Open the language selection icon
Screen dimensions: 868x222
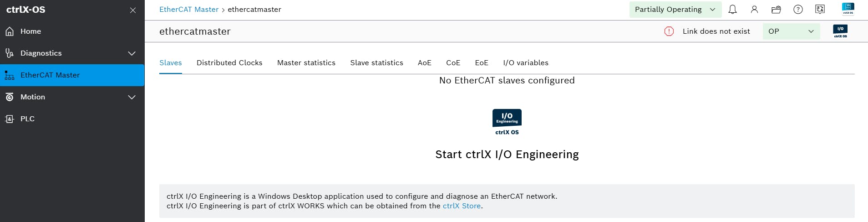click(820, 10)
